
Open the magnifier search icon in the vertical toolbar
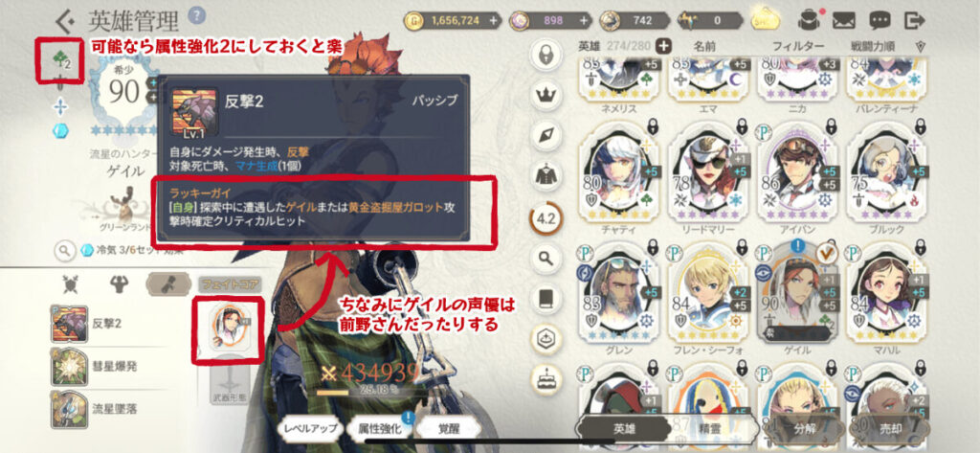[x=546, y=258]
